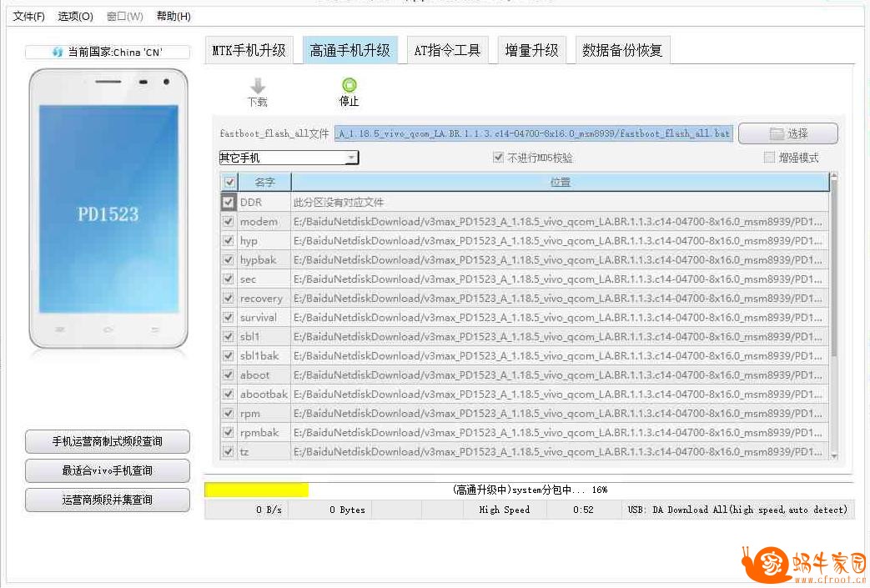Uncheck the abootbak partition checkbox
The image size is (870, 588).
228,394
